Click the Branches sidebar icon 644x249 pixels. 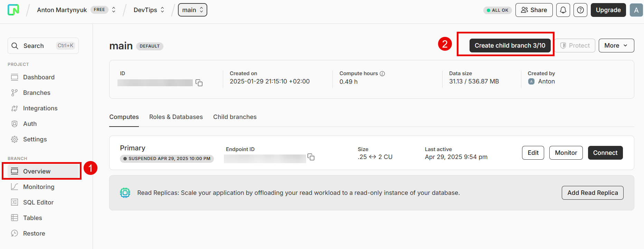pos(15,93)
